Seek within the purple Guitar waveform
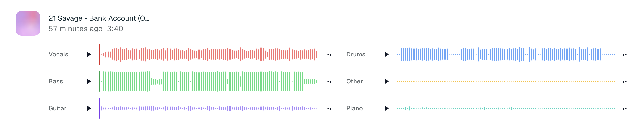The height and width of the screenshot is (128, 644). [208, 108]
